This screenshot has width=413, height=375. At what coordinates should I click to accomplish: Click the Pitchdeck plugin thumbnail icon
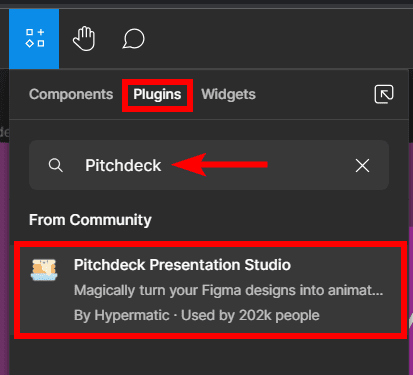(44, 270)
